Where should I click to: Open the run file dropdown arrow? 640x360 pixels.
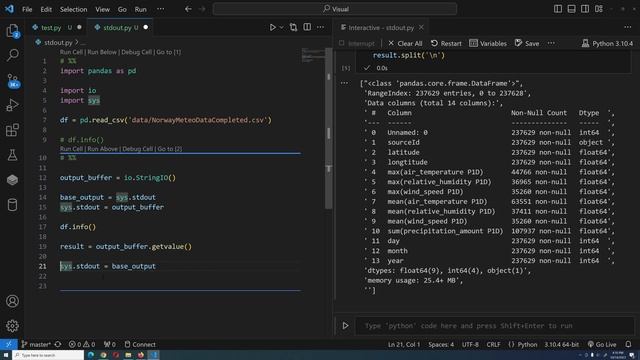(282, 27)
